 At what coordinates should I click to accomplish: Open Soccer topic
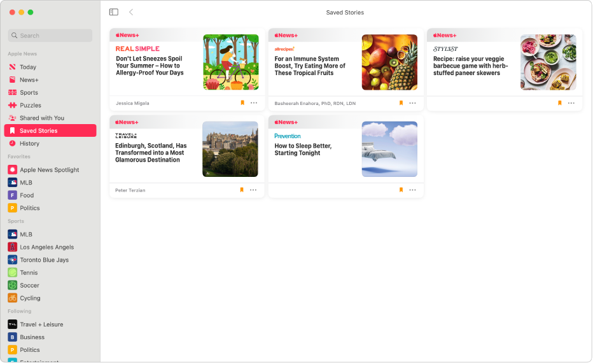[x=50, y=286]
